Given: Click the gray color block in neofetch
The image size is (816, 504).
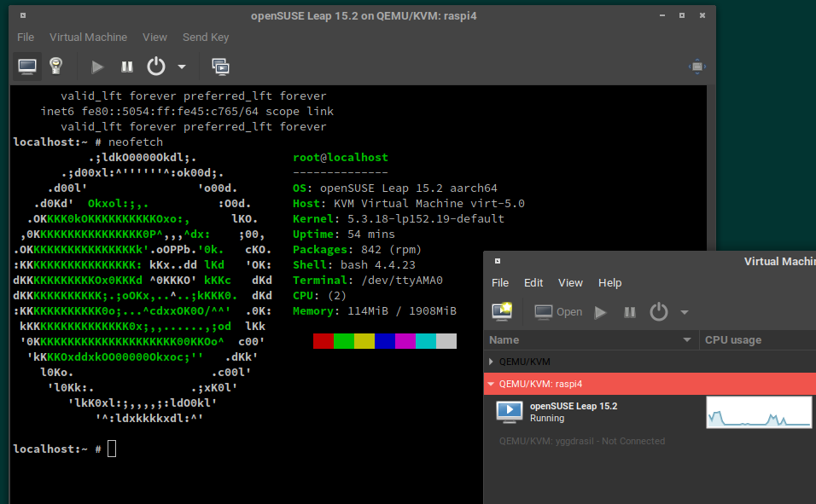Looking at the screenshot, I should coord(446,341).
